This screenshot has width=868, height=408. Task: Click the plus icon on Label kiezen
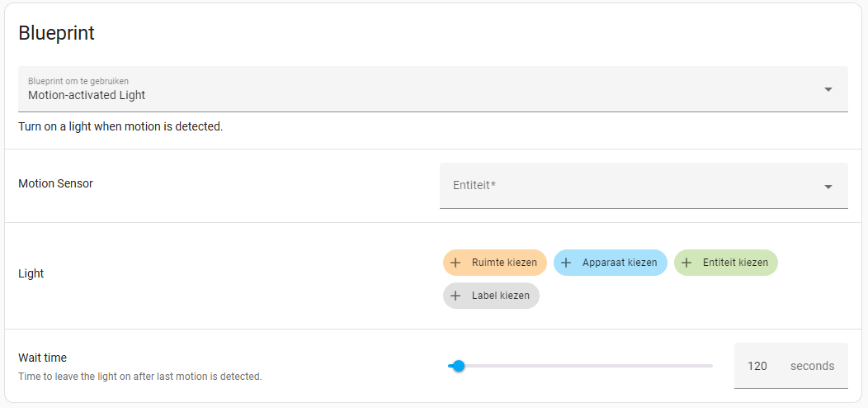(455, 296)
